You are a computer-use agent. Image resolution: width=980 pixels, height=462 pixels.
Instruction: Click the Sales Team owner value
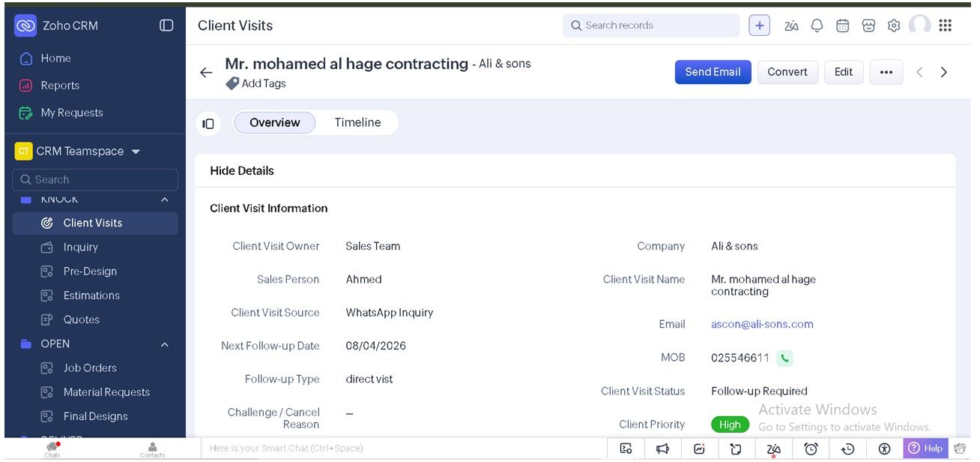tap(372, 246)
